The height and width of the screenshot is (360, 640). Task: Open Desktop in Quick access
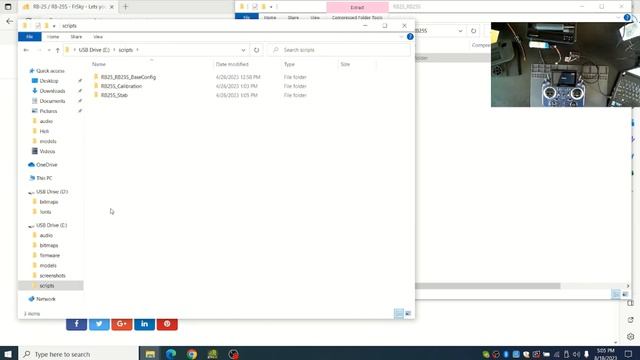pos(49,81)
